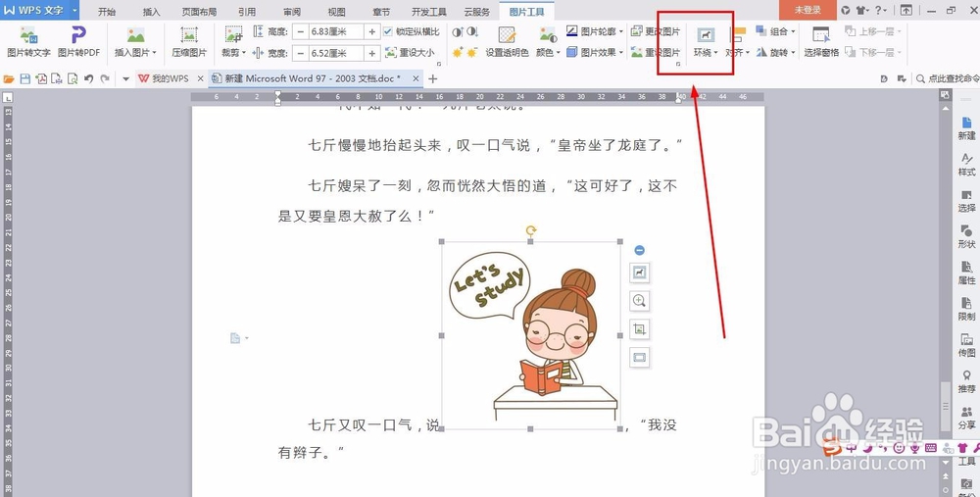Click the minus stepper for 宽度 width
This screenshot has width=980, height=497.
click(x=301, y=53)
